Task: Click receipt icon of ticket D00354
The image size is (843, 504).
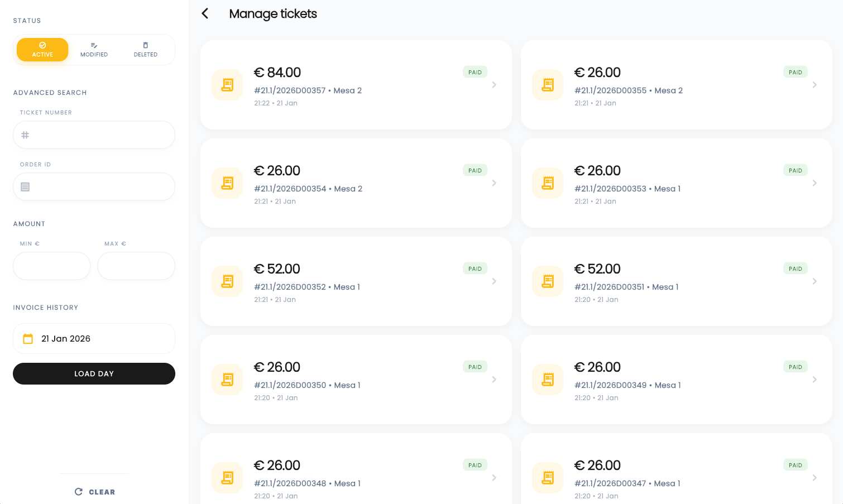Action: [x=227, y=183]
